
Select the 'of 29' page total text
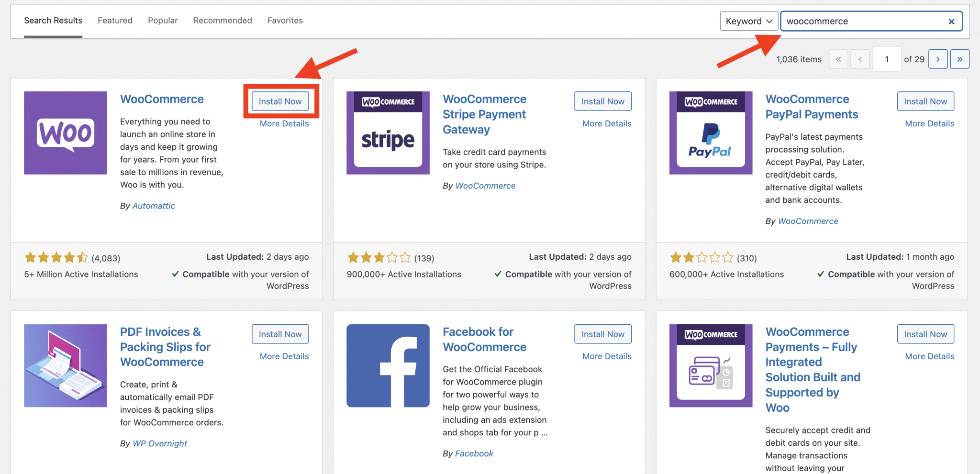pyautogui.click(x=914, y=59)
